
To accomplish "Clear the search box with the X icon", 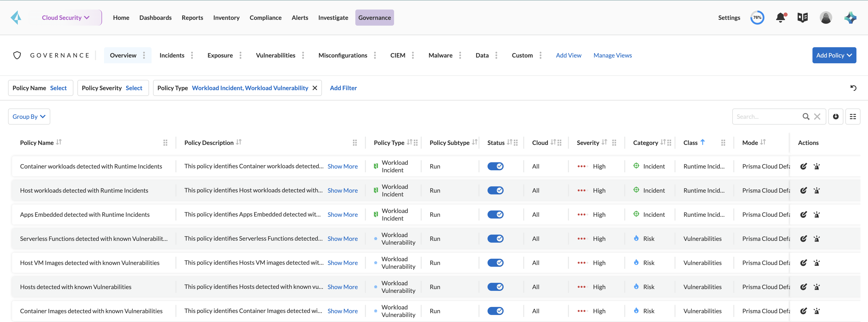I will [x=817, y=117].
